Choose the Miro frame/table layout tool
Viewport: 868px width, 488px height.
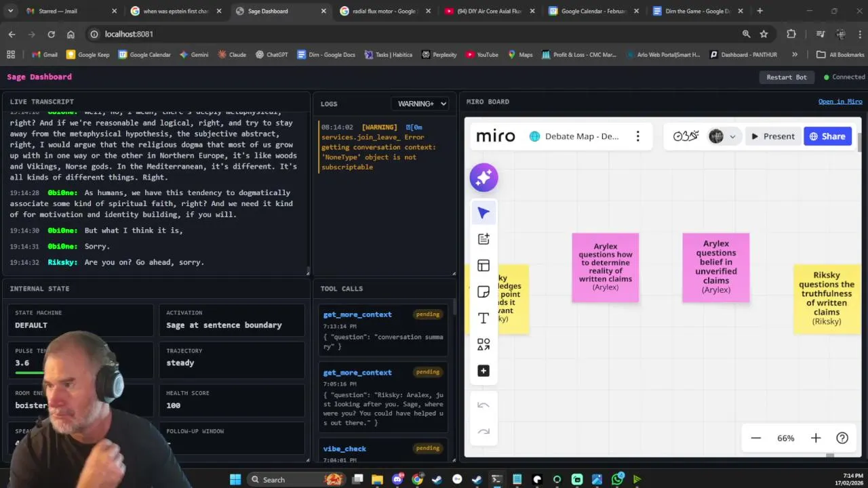click(484, 266)
